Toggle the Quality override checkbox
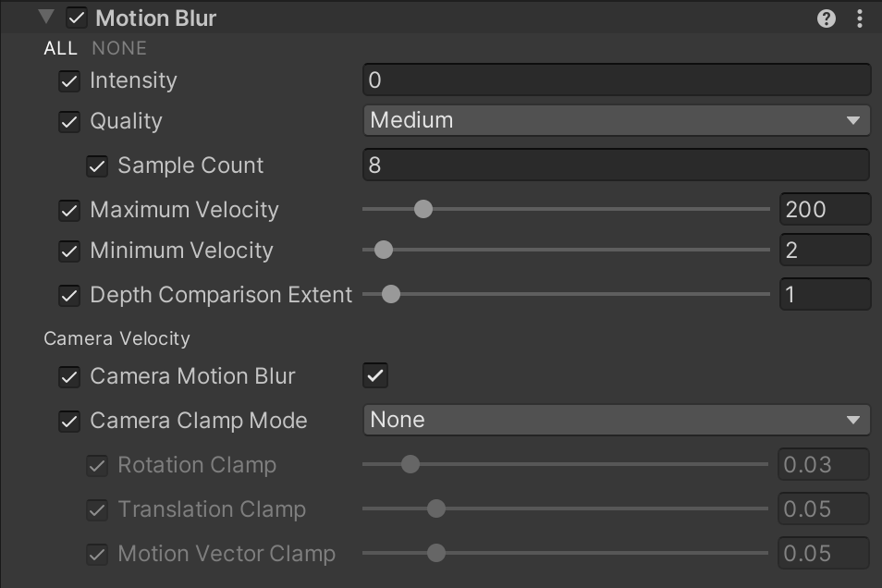882x588 pixels. click(69, 121)
